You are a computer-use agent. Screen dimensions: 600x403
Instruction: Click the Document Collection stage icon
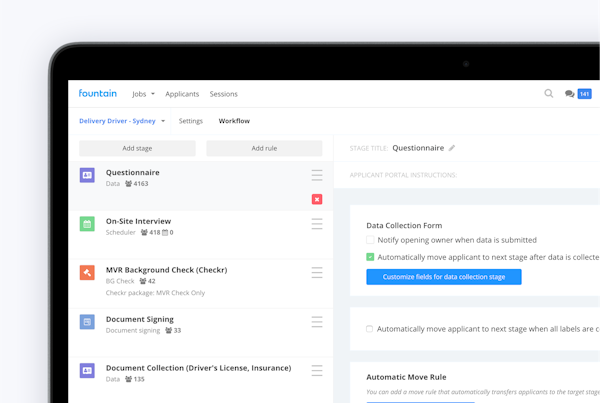coord(87,370)
